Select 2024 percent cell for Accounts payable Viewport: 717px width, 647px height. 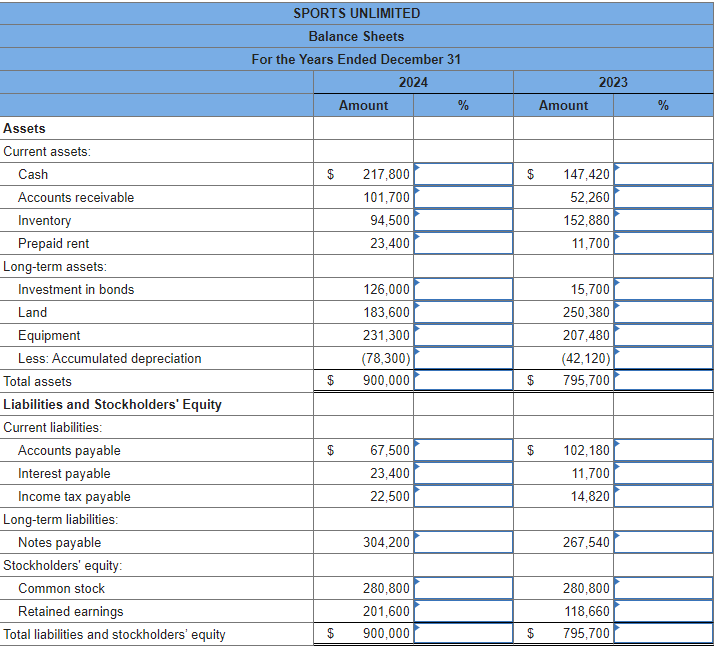pos(463,450)
